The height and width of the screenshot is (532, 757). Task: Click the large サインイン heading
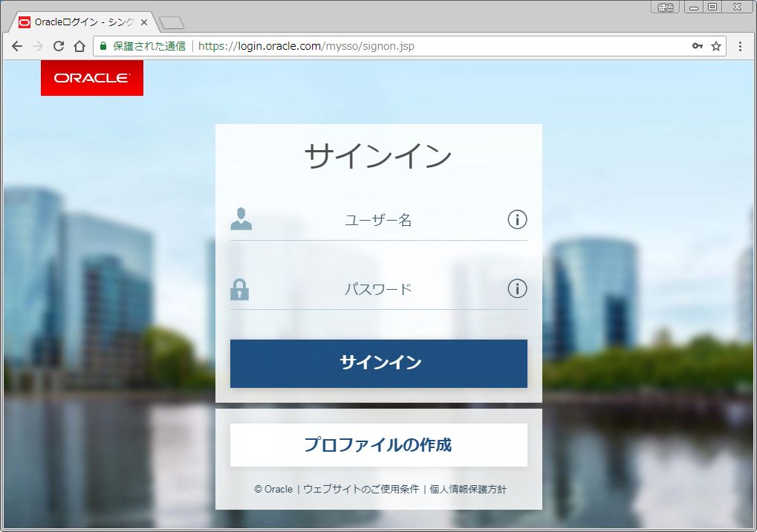coord(379,157)
